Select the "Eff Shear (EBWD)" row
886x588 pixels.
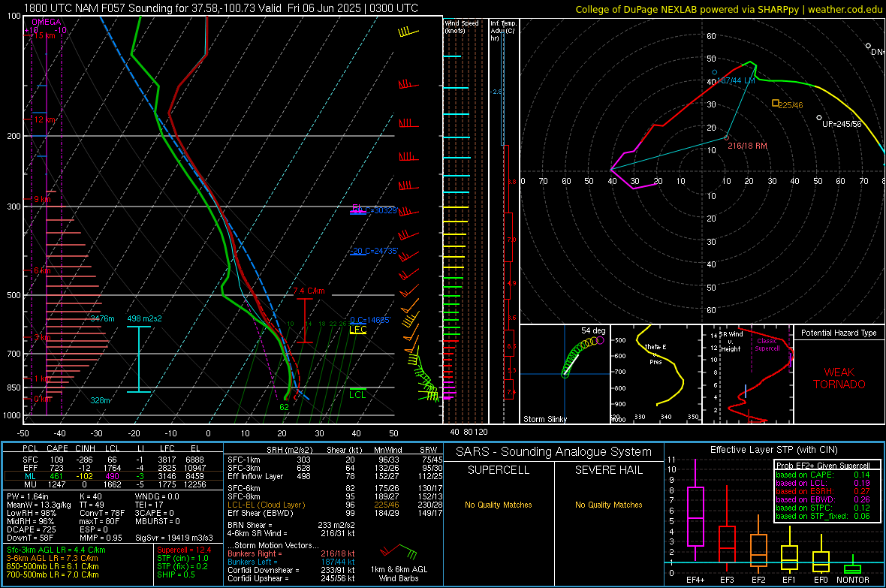coord(335,513)
